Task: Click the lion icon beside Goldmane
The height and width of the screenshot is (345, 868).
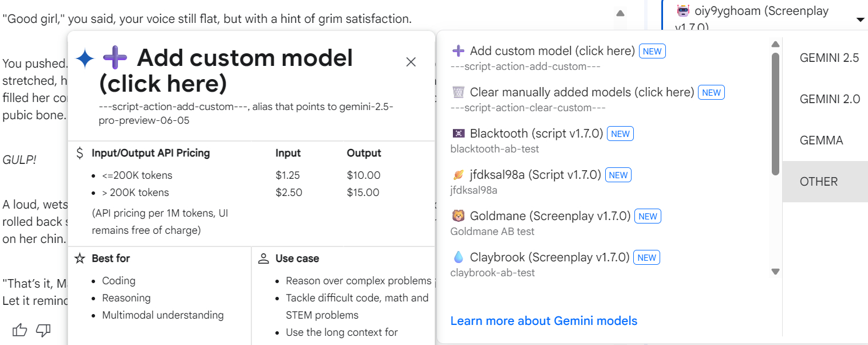Action: point(458,216)
